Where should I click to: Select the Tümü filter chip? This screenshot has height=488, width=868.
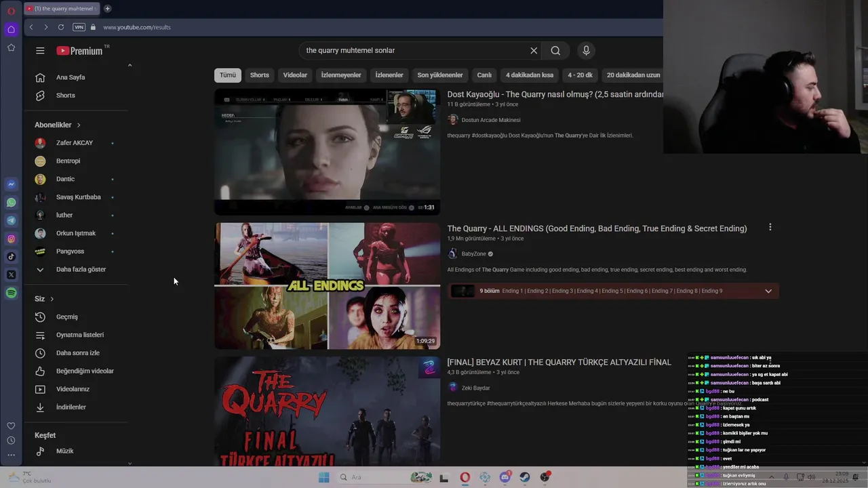(x=228, y=75)
